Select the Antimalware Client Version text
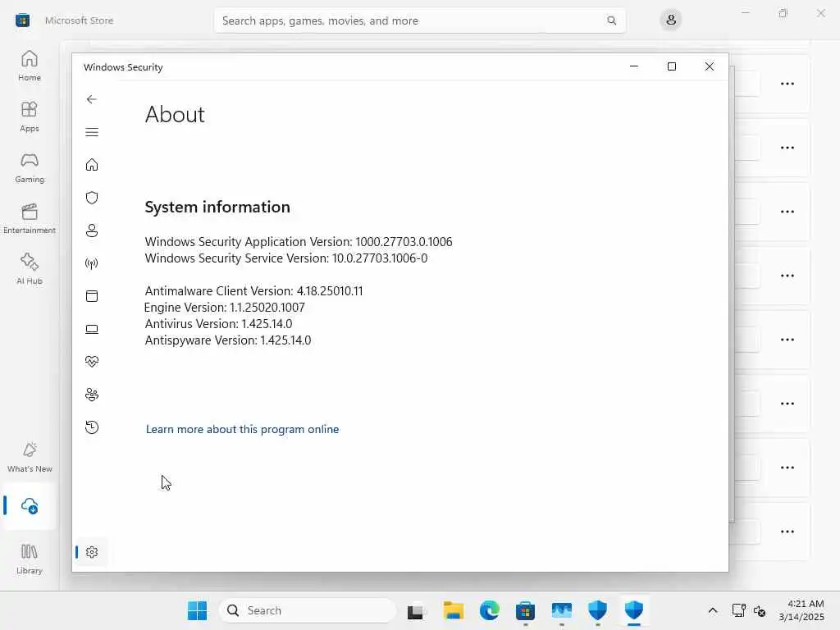840x630 pixels. coord(254,291)
